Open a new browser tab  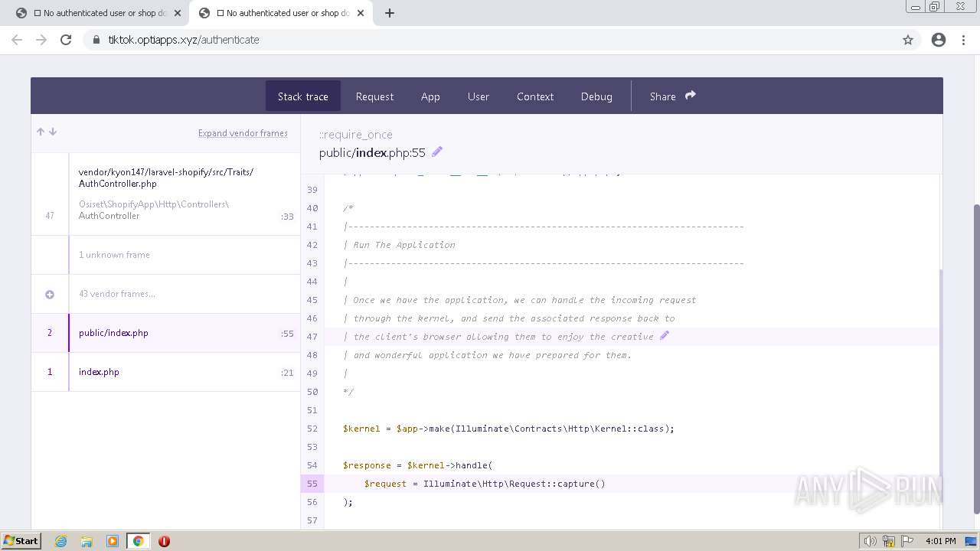389,13
